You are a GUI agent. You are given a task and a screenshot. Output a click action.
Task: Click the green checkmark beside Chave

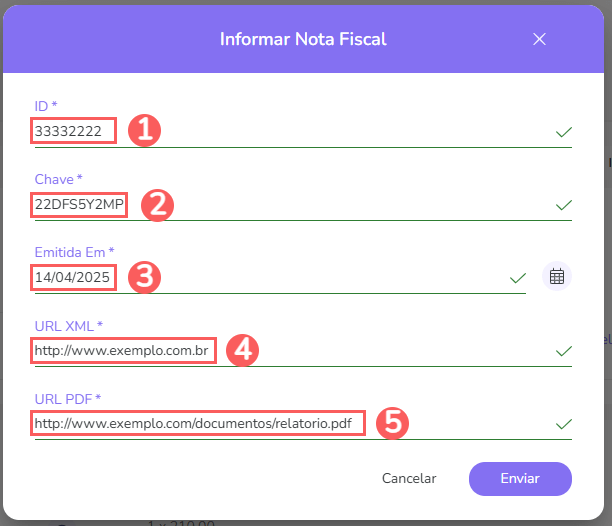[564, 205]
